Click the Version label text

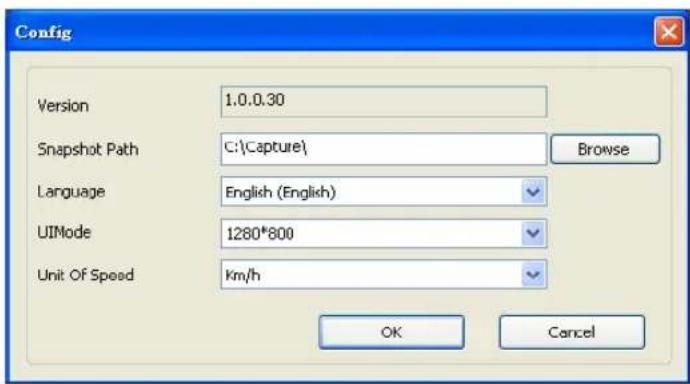point(63,106)
